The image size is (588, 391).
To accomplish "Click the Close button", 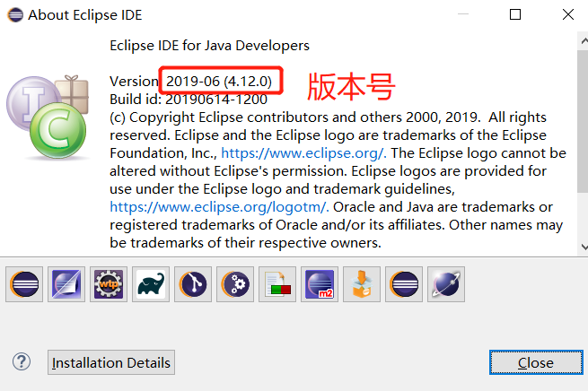I will (x=536, y=362).
